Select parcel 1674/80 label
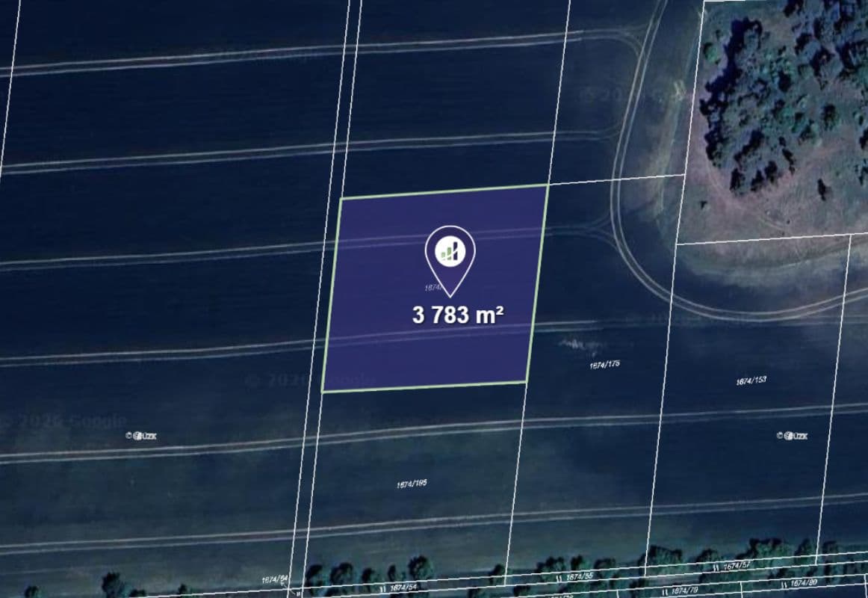 803,582
